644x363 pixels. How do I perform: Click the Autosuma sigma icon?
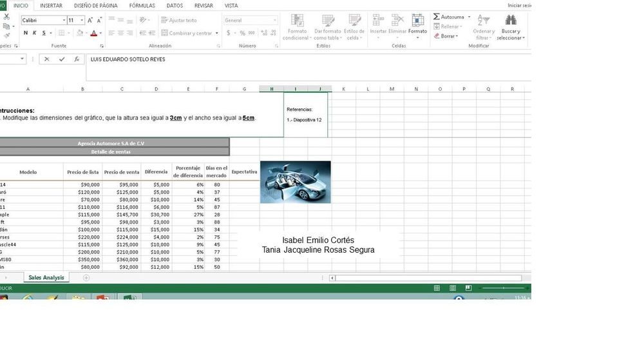(437, 17)
